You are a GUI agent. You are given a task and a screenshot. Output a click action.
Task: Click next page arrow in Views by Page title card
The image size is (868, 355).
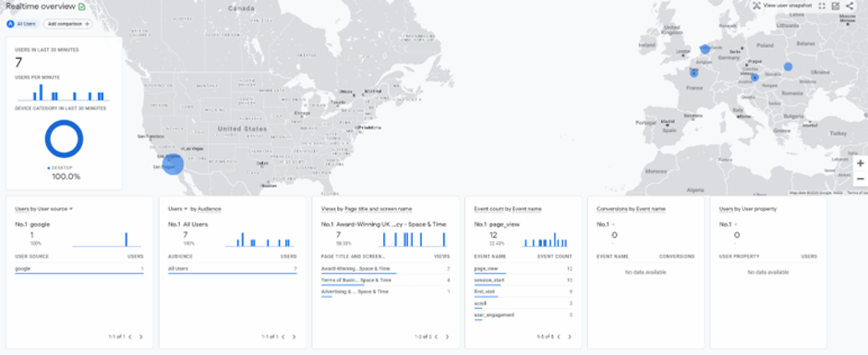(x=447, y=337)
